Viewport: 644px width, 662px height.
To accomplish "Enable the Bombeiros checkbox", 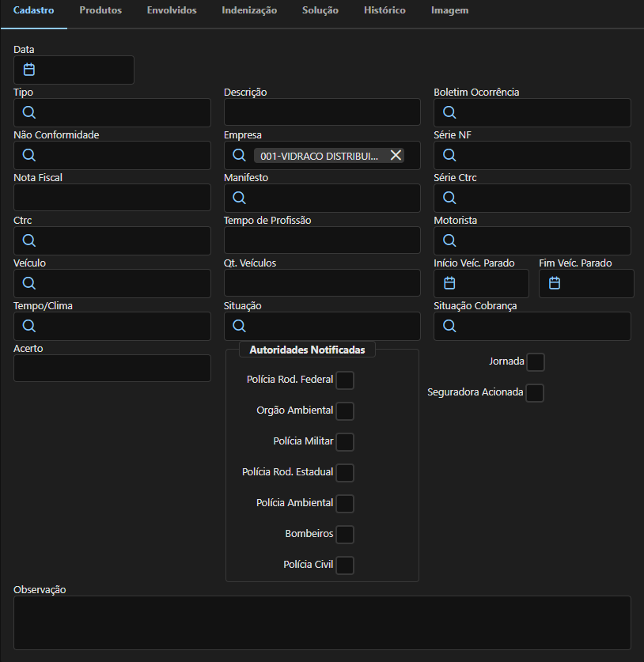I will click(345, 535).
